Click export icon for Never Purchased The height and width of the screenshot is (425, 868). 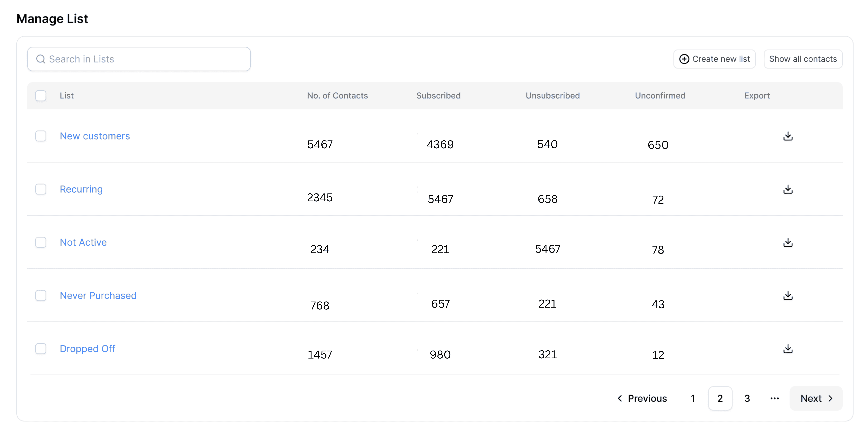pos(788,296)
